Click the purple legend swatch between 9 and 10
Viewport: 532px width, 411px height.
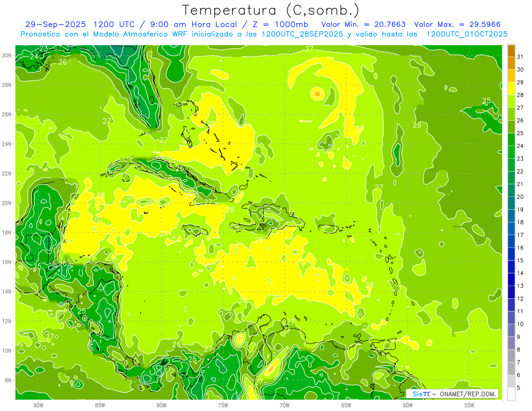[511, 330]
